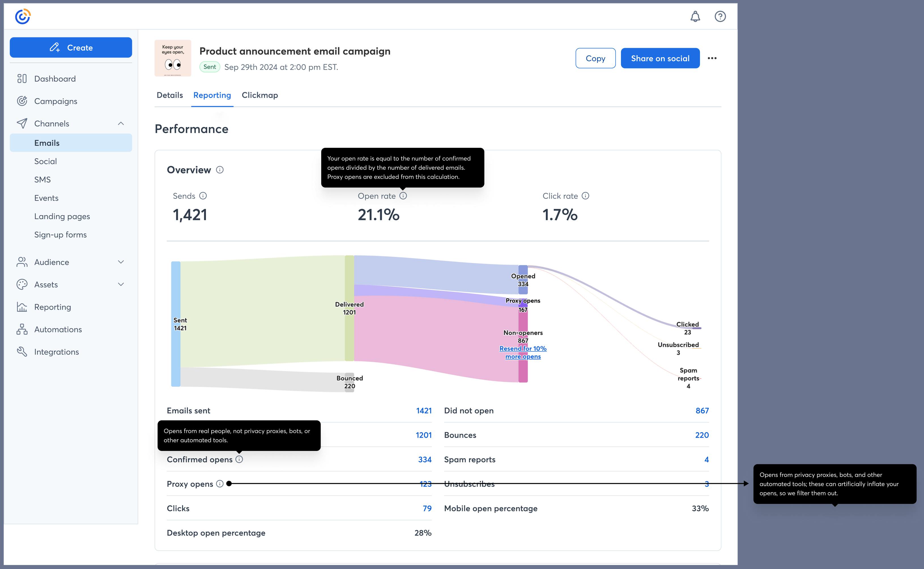Expand the Assets sidebar section
This screenshot has width=924, height=569.
(x=121, y=284)
